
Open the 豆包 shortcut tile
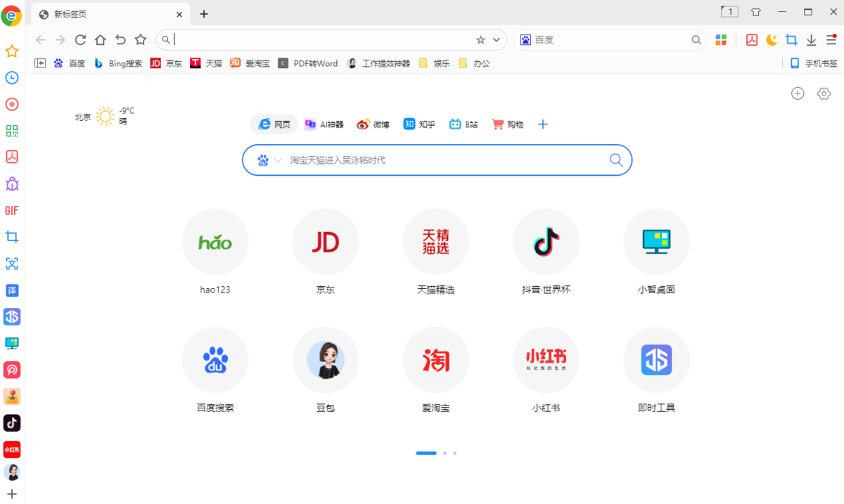pos(325,359)
